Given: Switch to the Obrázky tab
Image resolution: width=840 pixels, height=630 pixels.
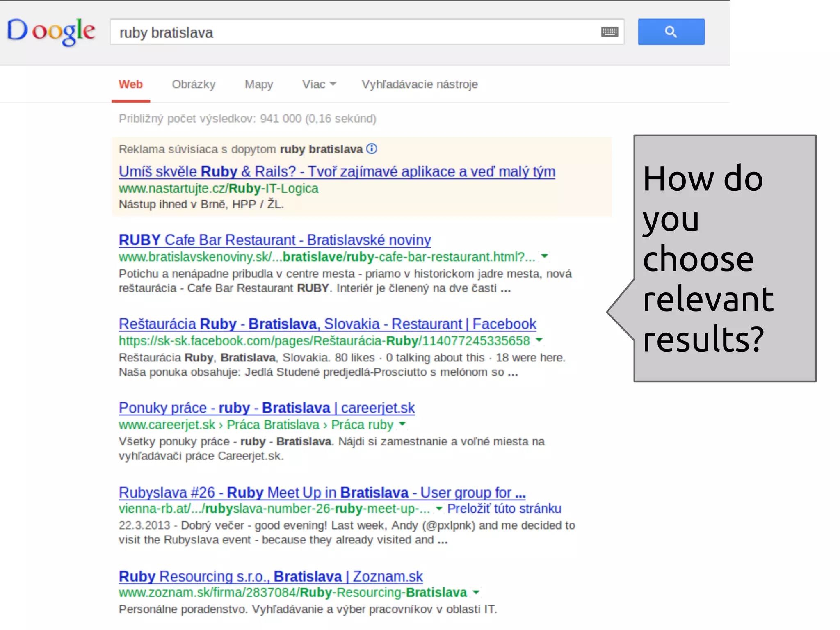Looking at the screenshot, I should click(194, 84).
